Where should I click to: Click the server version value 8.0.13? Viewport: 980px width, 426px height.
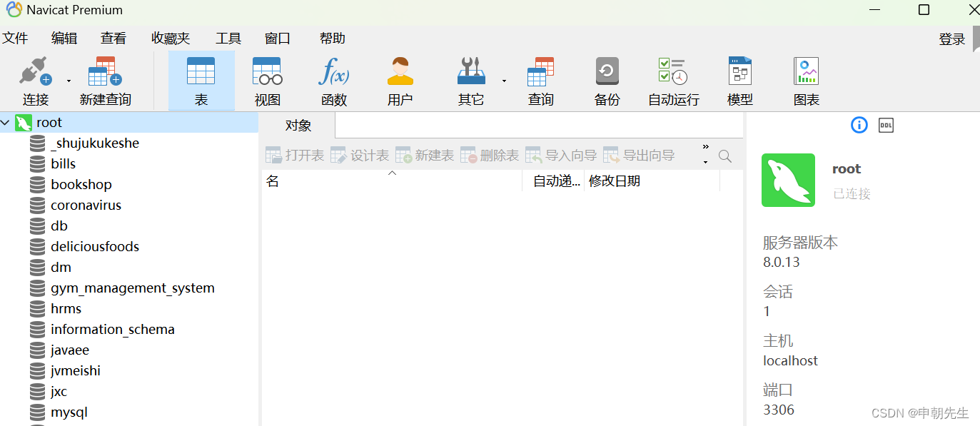tap(782, 262)
